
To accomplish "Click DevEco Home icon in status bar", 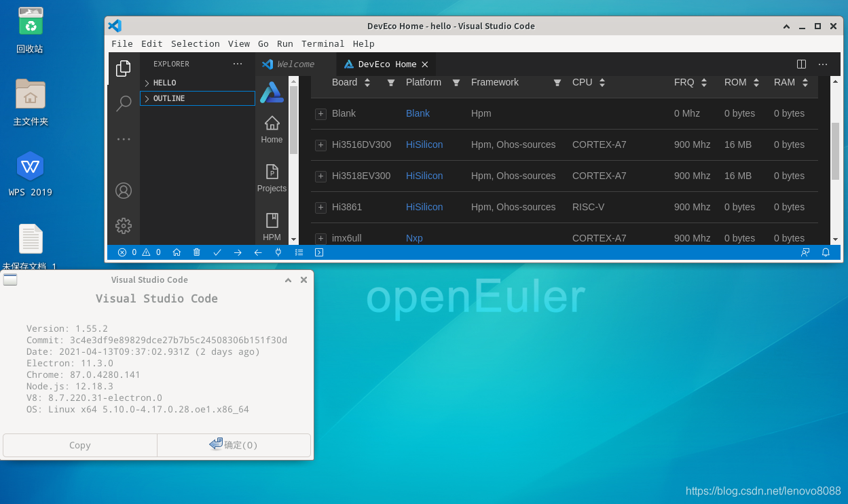I will coord(177,252).
